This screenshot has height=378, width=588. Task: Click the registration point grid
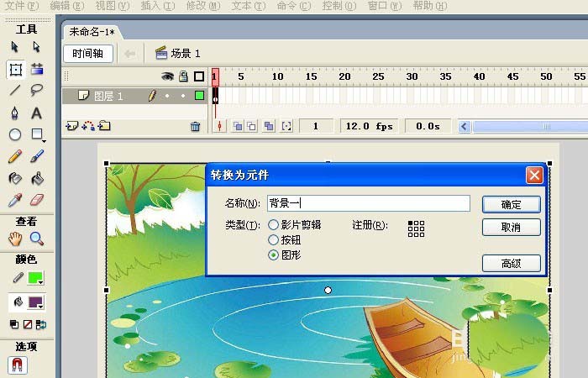pos(416,228)
